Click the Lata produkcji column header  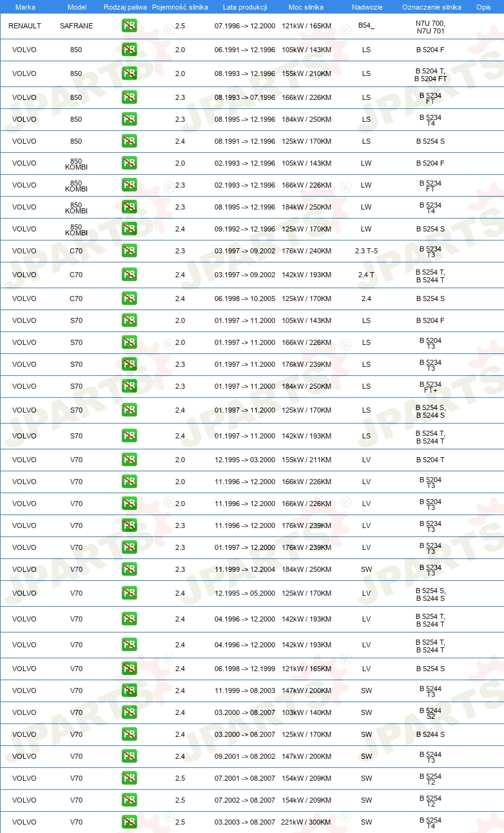click(x=245, y=6)
